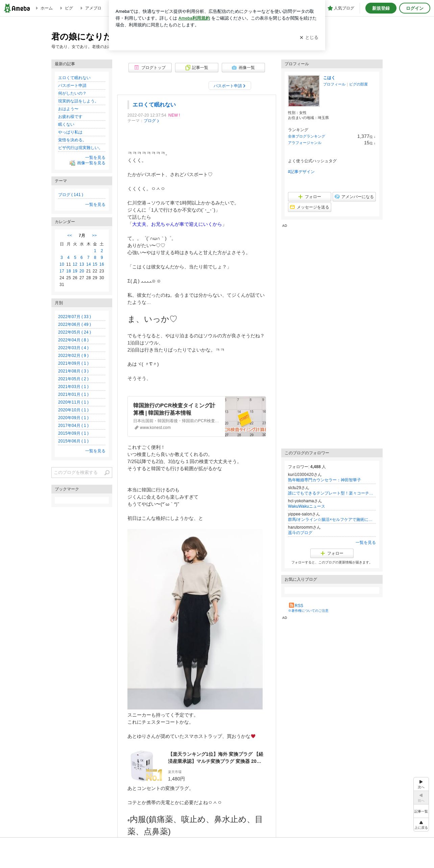Click the Ameba logo
This screenshot has width=434, height=868.
(x=17, y=8)
